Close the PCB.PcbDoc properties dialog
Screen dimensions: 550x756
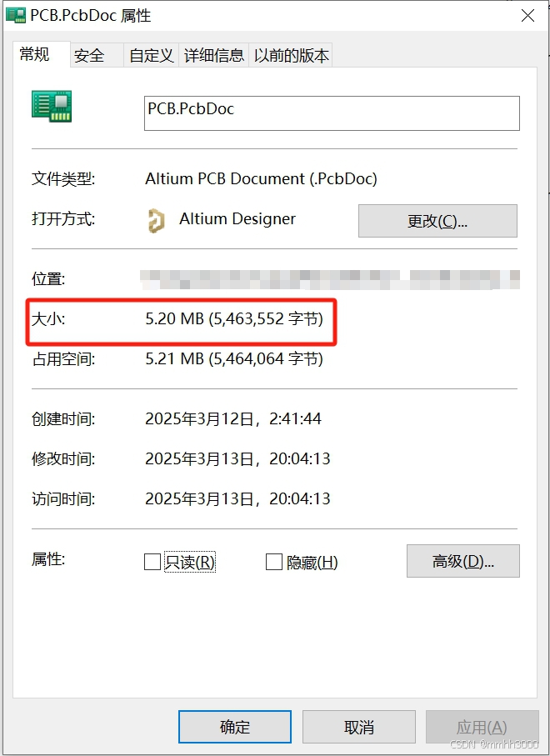click(527, 16)
